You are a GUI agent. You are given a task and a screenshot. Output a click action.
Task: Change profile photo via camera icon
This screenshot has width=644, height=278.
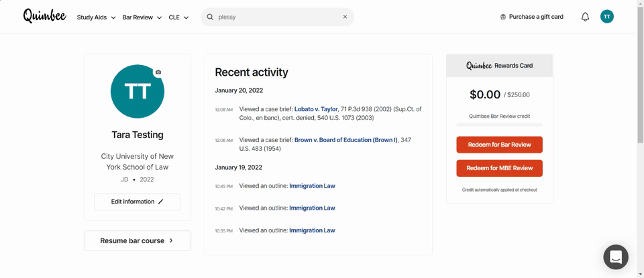click(158, 72)
